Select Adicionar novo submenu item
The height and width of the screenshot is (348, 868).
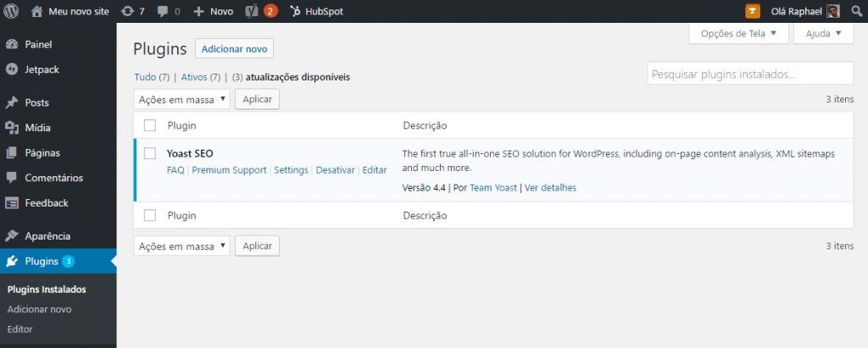point(39,309)
